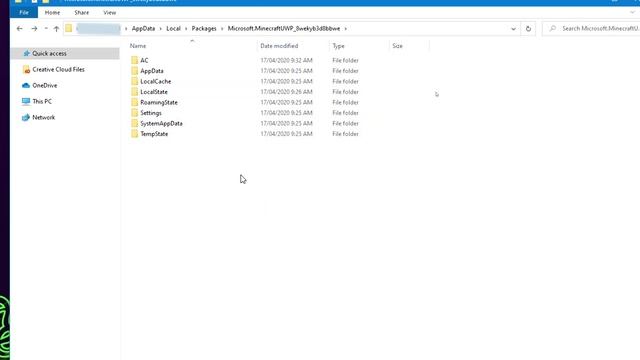The width and height of the screenshot is (640, 360).
Task: Select Quick access in navigation pane
Action: tap(65, 53)
